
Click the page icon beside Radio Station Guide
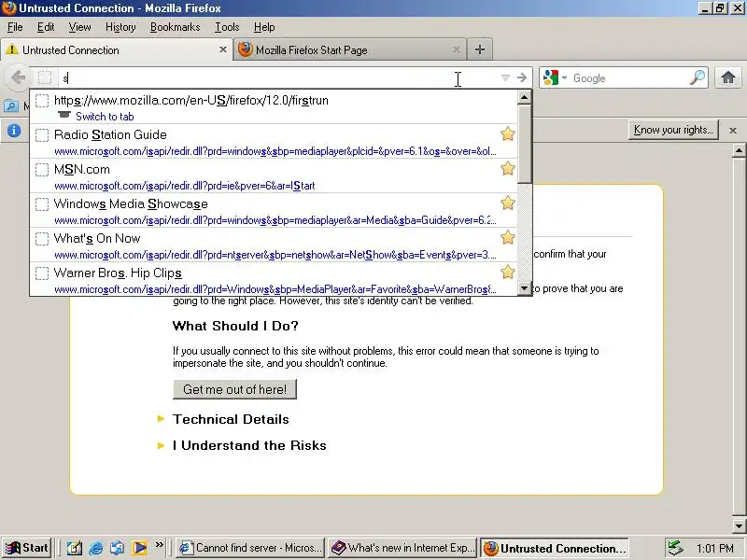pos(42,135)
